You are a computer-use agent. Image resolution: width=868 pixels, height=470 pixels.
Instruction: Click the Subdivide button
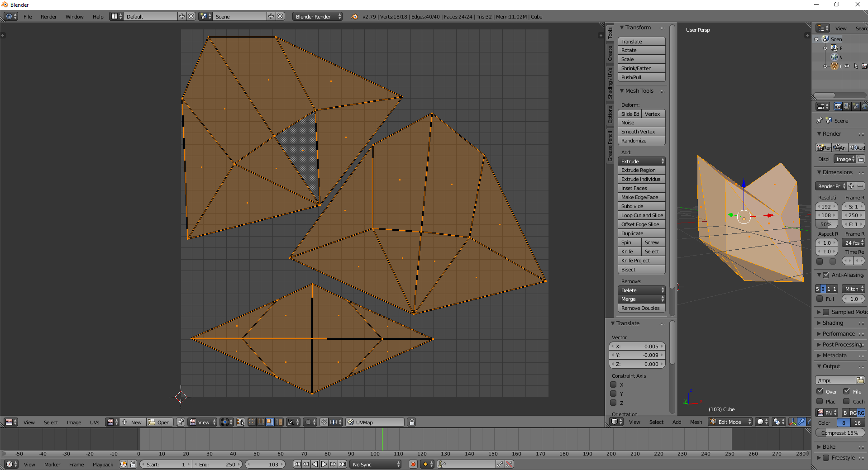point(642,206)
